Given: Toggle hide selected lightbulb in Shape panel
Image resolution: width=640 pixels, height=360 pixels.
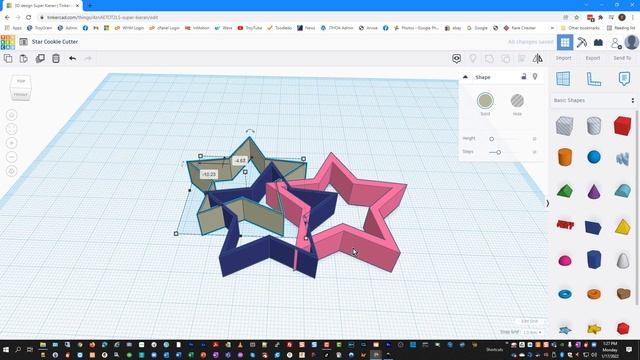Looking at the screenshot, I should [x=535, y=77].
